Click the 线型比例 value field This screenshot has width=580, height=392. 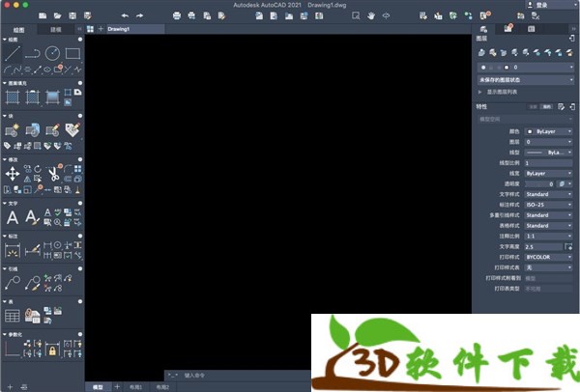[549, 163]
